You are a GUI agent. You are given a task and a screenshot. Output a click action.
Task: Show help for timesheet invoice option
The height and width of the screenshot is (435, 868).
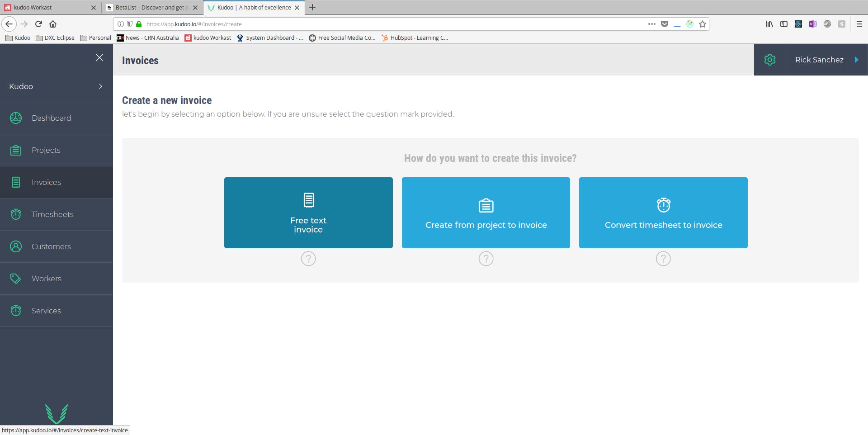pos(663,259)
